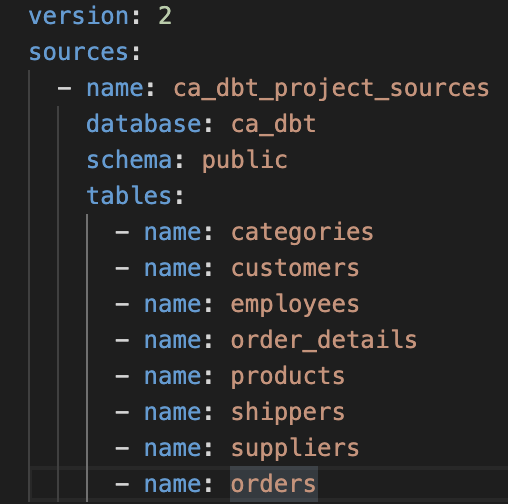Click the suppliers table name
This screenshot has height=504, width=508.
click(295, 449)
